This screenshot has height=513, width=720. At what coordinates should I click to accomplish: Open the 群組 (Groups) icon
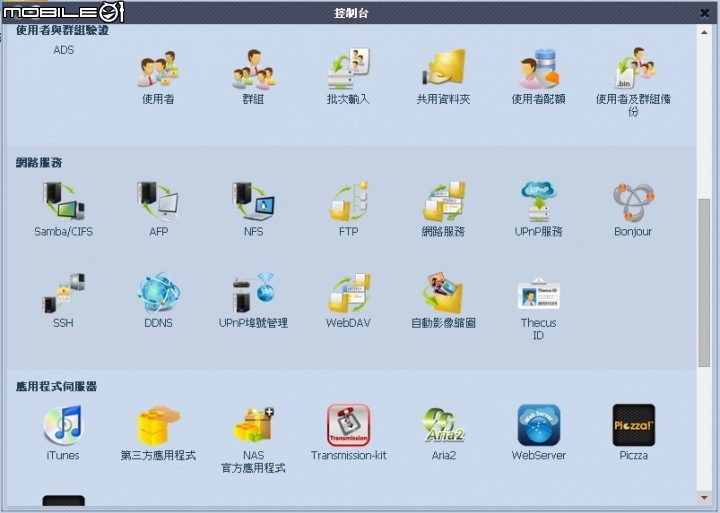point(253,69)
